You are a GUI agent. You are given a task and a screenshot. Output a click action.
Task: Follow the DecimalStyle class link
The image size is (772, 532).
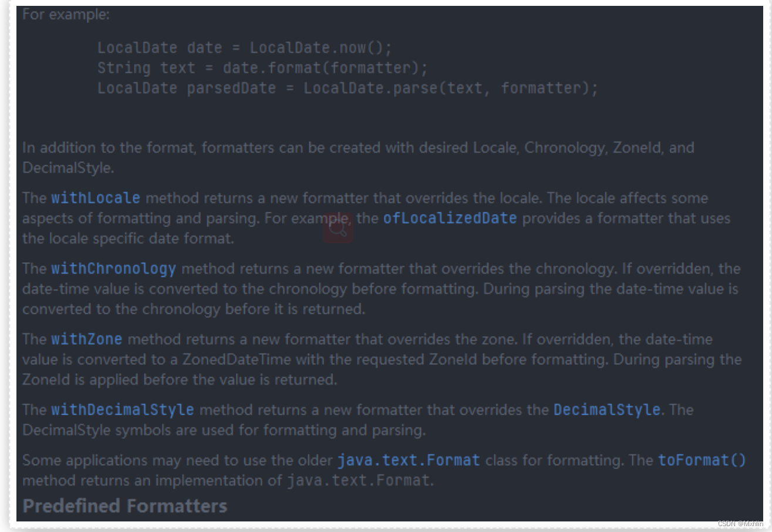tap(607, 410)
